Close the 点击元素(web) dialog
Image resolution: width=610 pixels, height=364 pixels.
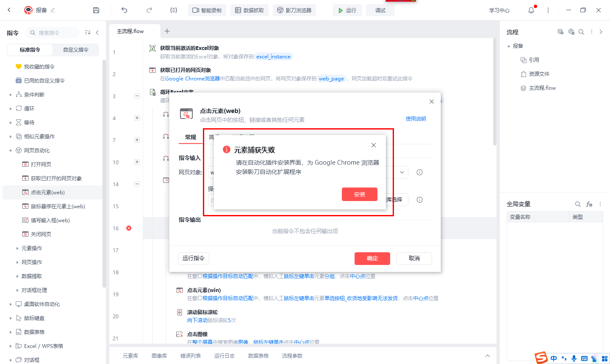432,102
